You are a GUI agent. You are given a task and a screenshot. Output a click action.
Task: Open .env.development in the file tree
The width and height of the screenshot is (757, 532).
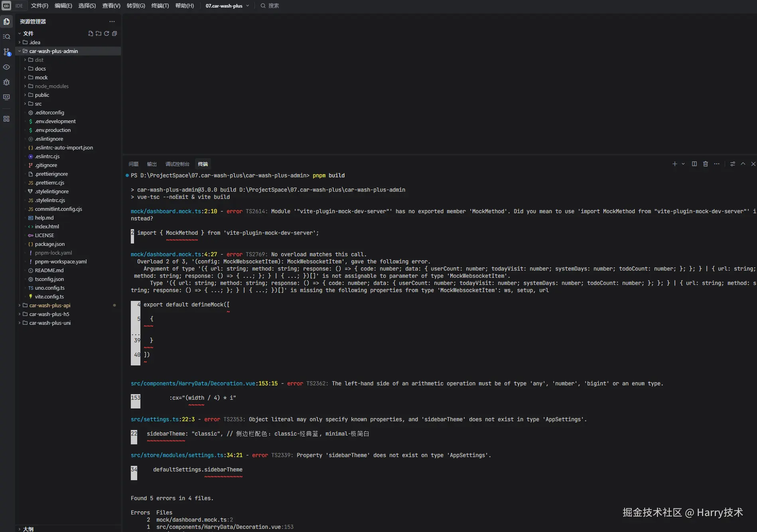coord(55,121)
